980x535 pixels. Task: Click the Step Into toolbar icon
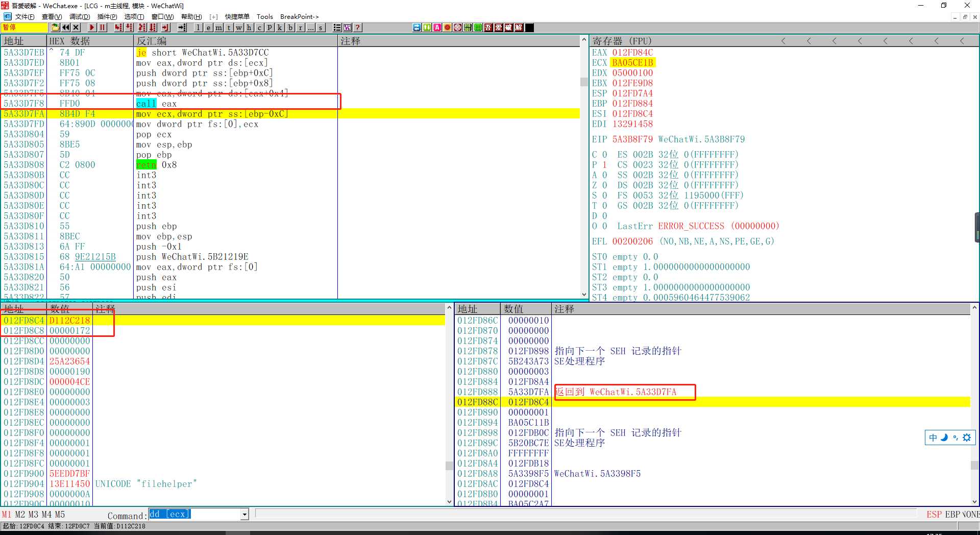(x=118, y=28)
